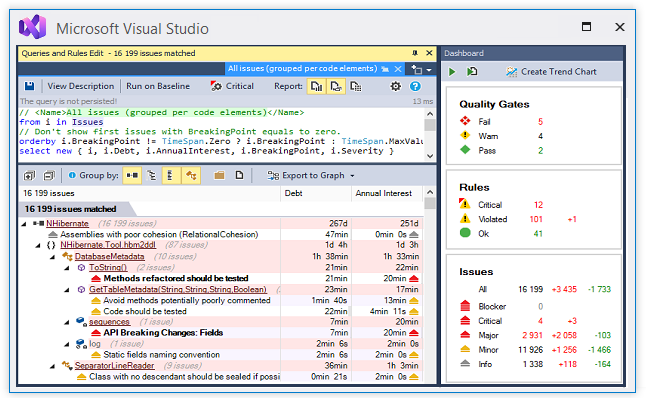Select 'API Breaking Changes: Fields' issue
646x398 pixels.
click(x=163, y=332)
